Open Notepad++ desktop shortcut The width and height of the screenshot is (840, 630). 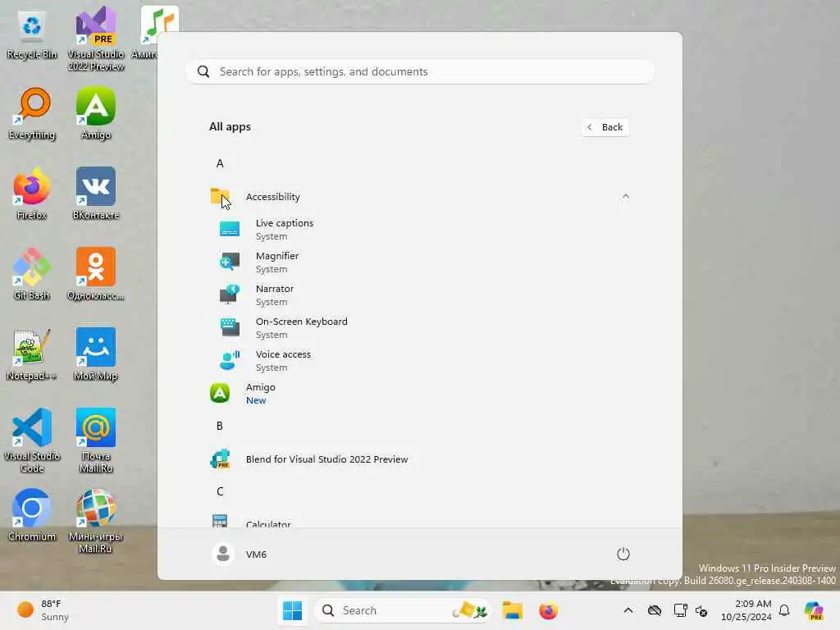(32, 354)
